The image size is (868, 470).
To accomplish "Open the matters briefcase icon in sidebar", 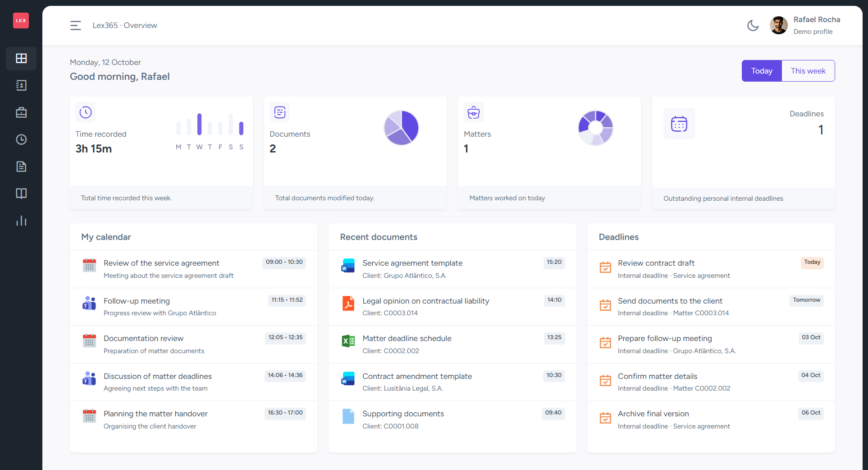I will pyautogui.click(x=21, y=112).
